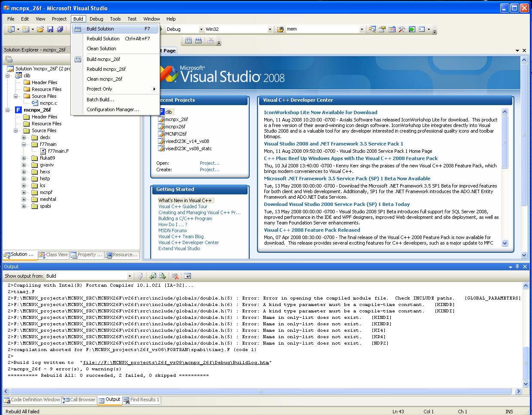
Task: Click the Cancel Build toolbar icon
Action: click(x=210, y=41)
